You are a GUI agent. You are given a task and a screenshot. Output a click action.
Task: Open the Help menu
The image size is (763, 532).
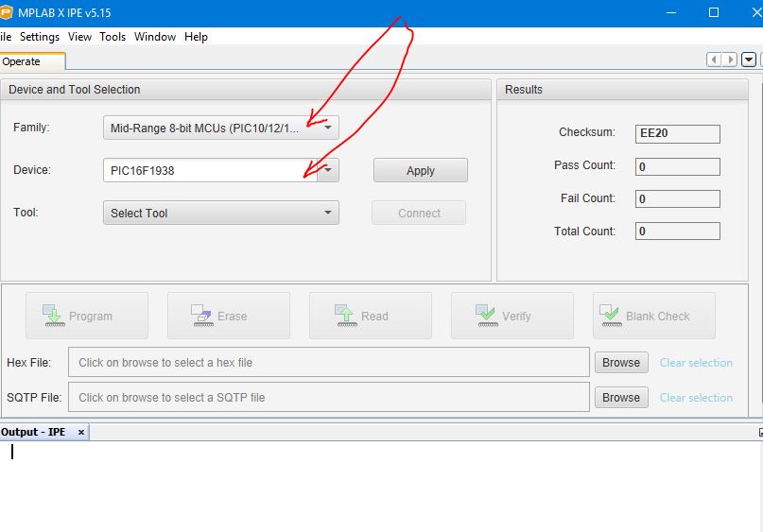point(196,37)
